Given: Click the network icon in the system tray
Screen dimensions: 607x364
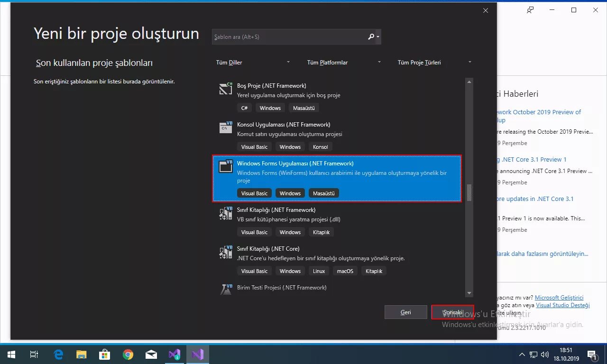Looking at the screenshot, I should pos(533,354).
